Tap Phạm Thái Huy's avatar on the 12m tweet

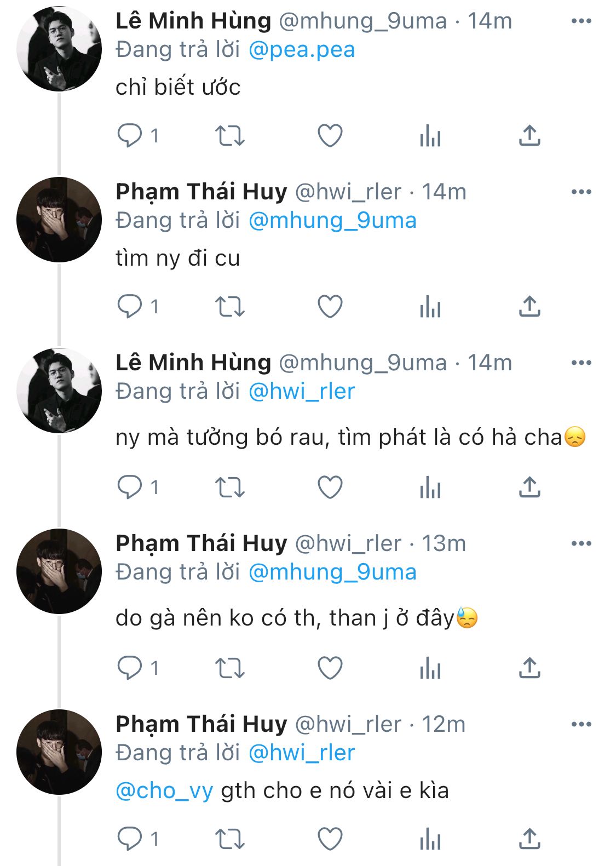coord(59,752)
